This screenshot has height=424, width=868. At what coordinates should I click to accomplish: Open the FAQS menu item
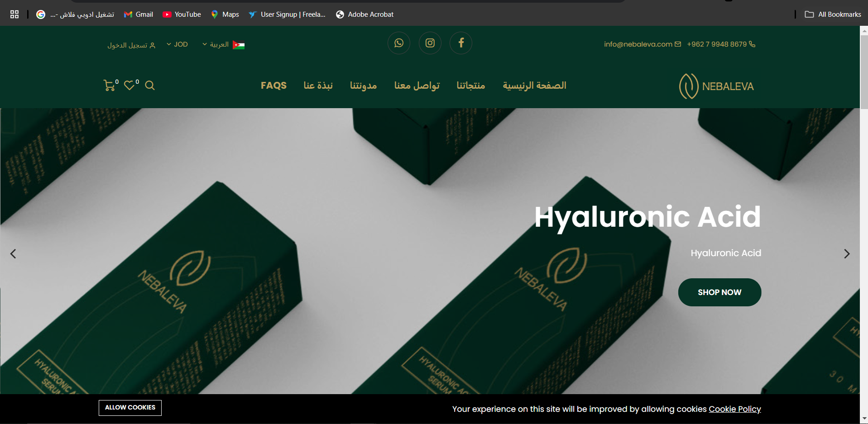coord(273,86)
